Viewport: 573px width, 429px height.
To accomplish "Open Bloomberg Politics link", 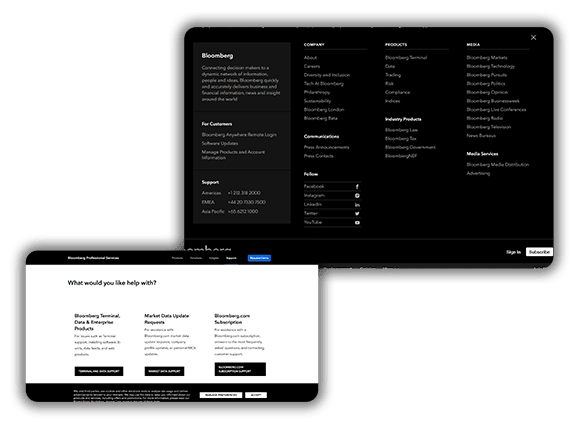I will point(486,84).
